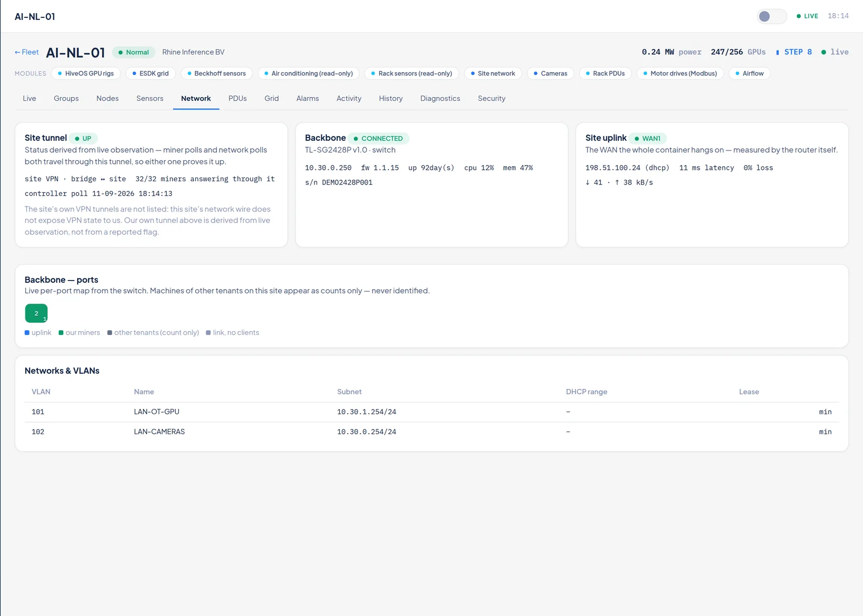This screenshot has width=863, height=616.
Task: Toggle the switch next to LIVE
Action: pos(771,16)
